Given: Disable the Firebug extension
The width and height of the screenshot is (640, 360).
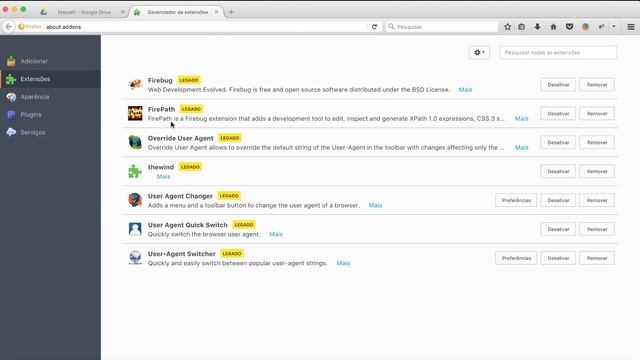Looking at the screenshot, I should tap(558, 84).
